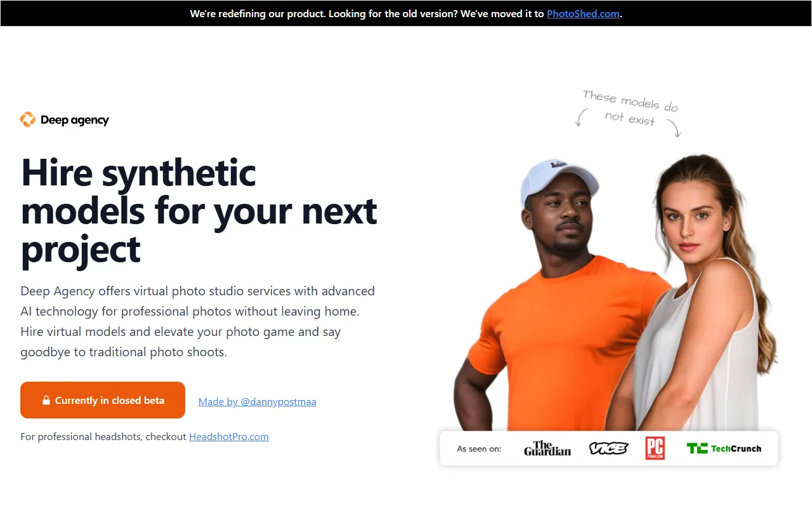Click The Guardian logo
Screen dimensions: 812x508
coord(547,448)
